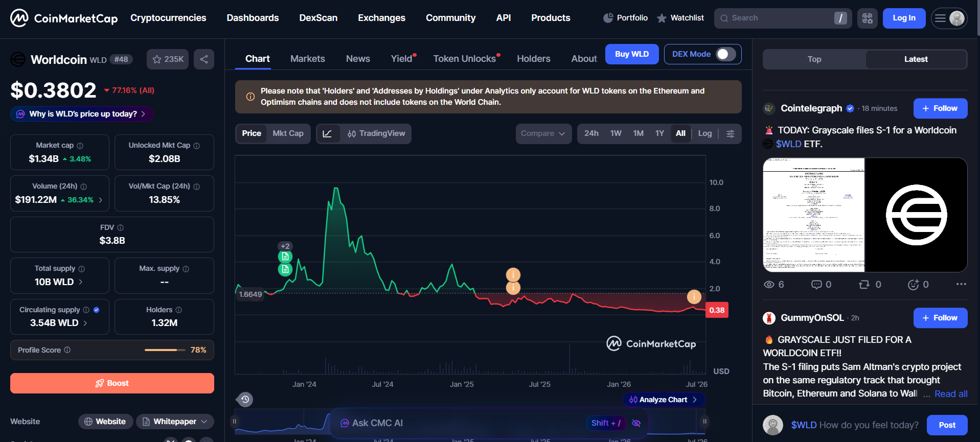Open Exchanges nav menu
Screen dimensions: 980x442
(x=382, y=18)
